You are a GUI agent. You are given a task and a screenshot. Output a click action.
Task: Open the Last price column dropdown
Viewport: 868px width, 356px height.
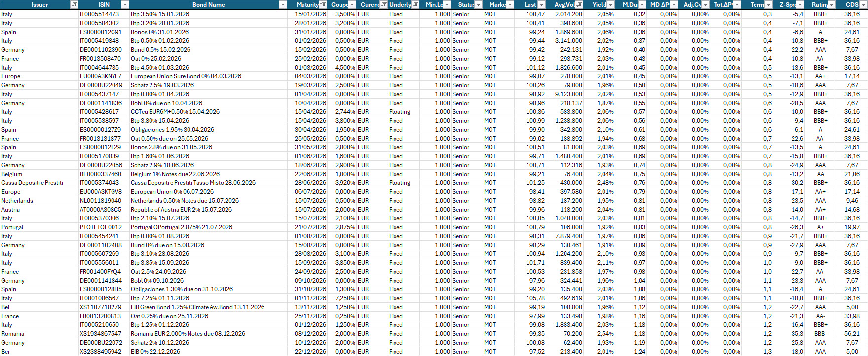(541, 5)
